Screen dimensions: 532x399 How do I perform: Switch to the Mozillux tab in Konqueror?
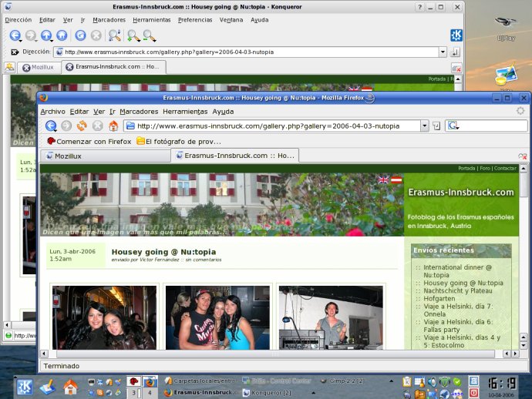pyautogui.click(x=39, y=68)
